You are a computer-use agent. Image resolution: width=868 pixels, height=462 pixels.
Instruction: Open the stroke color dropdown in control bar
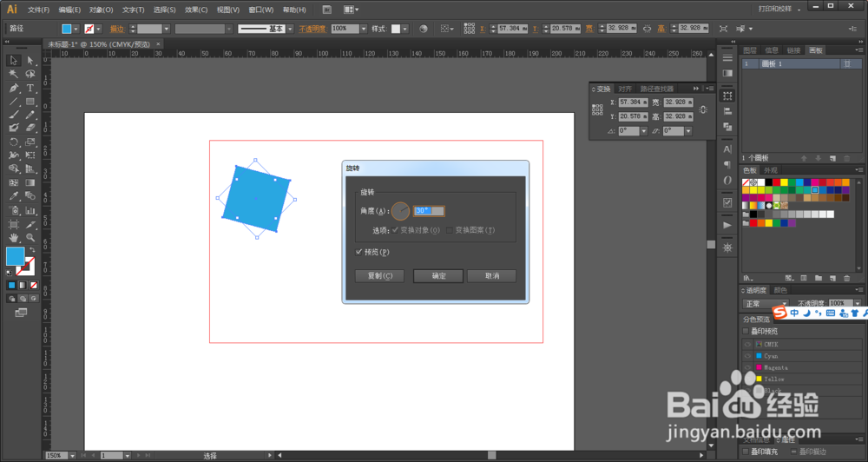(99, 29)
